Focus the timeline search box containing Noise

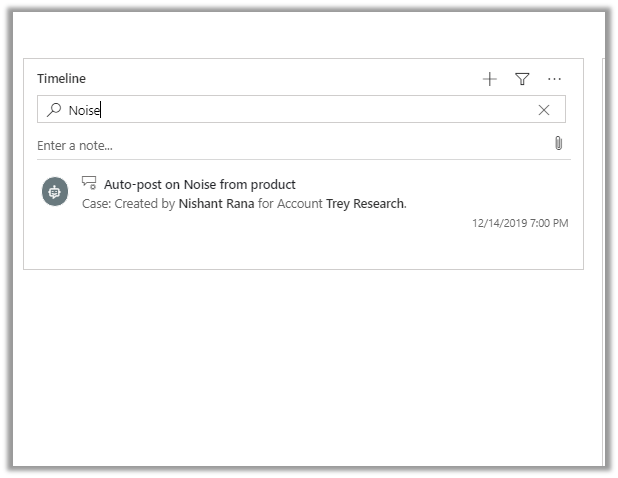click(300, 110)
